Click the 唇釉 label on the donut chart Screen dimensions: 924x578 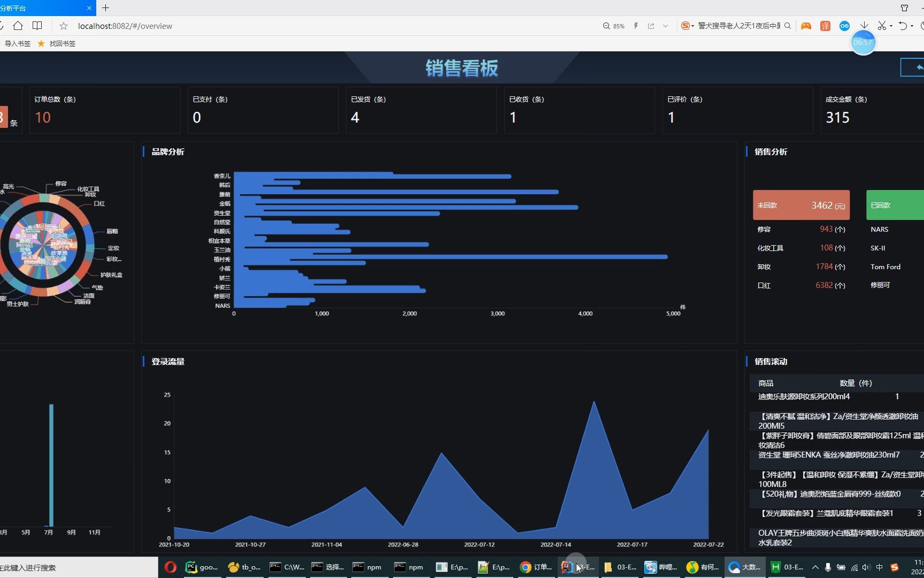(x=112, y=231)
